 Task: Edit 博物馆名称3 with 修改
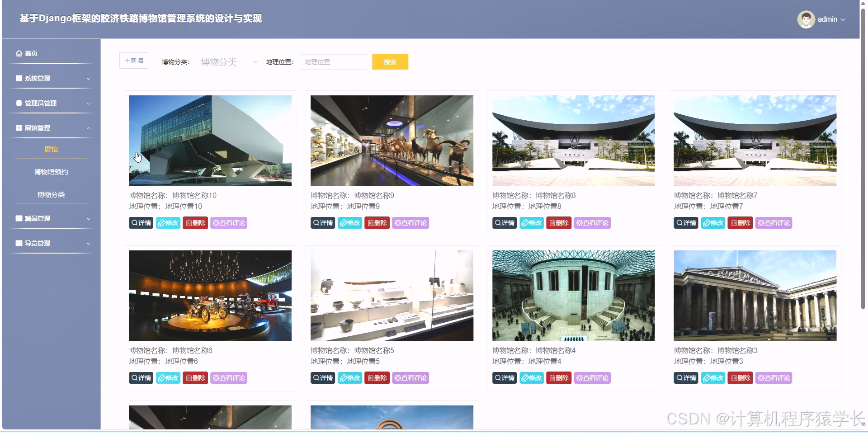click(713, 378)
